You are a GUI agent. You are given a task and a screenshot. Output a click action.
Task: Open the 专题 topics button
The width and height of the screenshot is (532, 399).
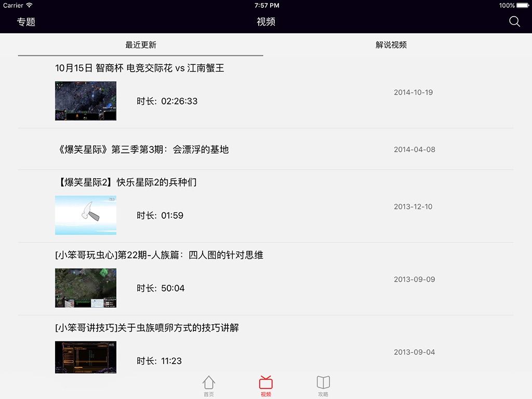point(26,22)
